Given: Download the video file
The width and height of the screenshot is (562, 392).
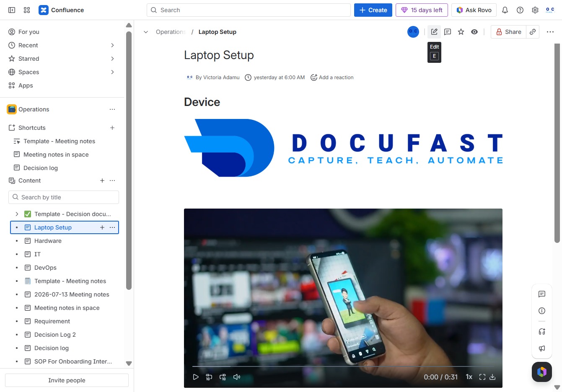Looking at the screenshot, I should click(492, 377).
